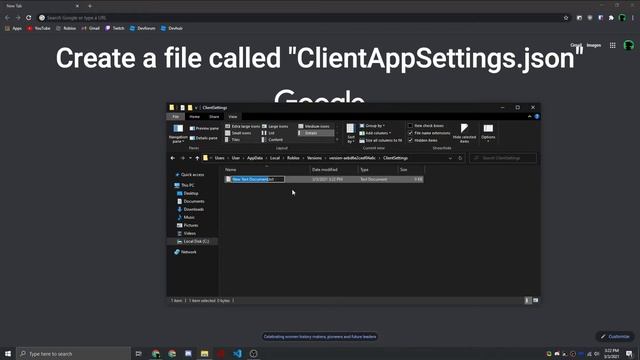
Task: Open Explorer help icon
Action: [x=537, y=117]
